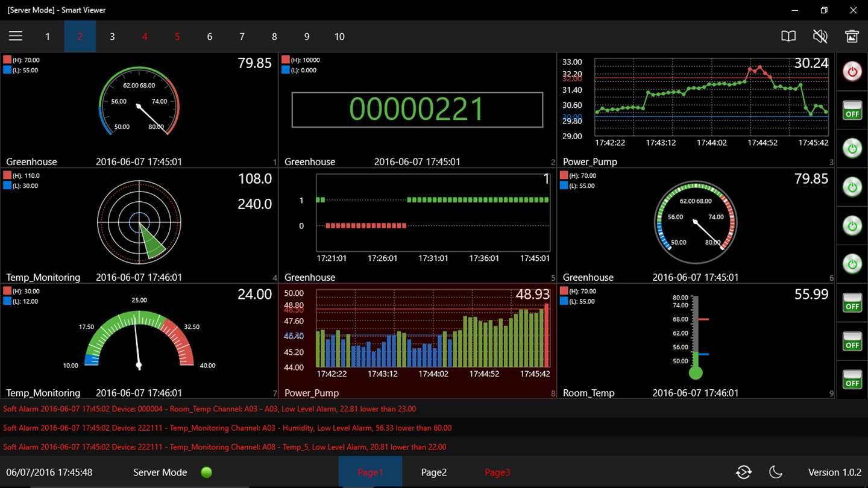The width and height of the screenshot is (868, 488).
Task: Select dashboard tab 7
Action: click(x=242, y=37)
